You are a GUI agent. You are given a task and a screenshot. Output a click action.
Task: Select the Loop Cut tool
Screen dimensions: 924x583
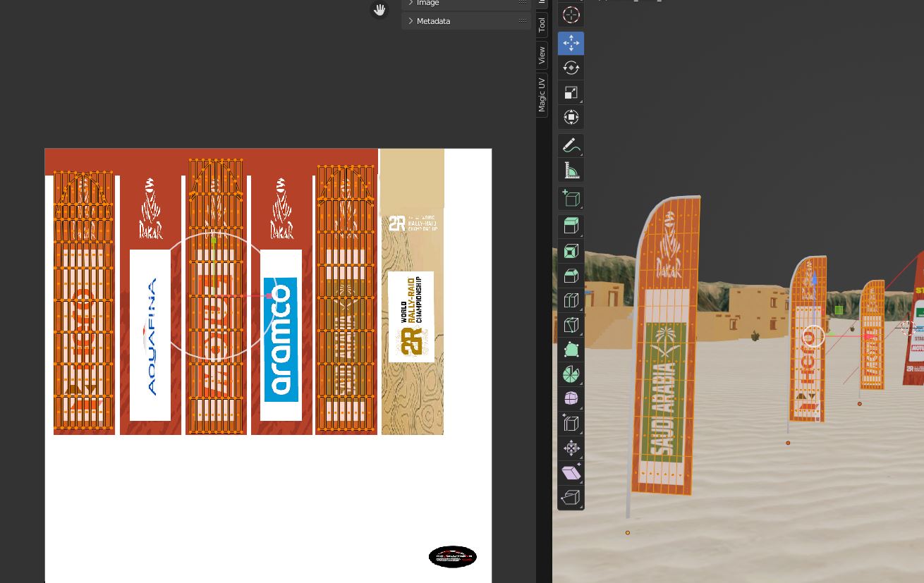(x=571, y=300)
